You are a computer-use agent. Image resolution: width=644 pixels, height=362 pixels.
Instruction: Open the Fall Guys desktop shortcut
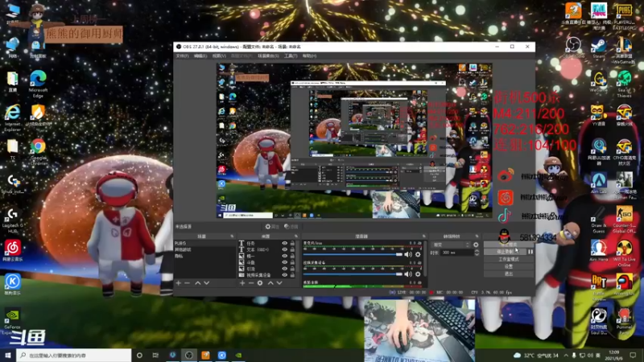pos(599,16)
